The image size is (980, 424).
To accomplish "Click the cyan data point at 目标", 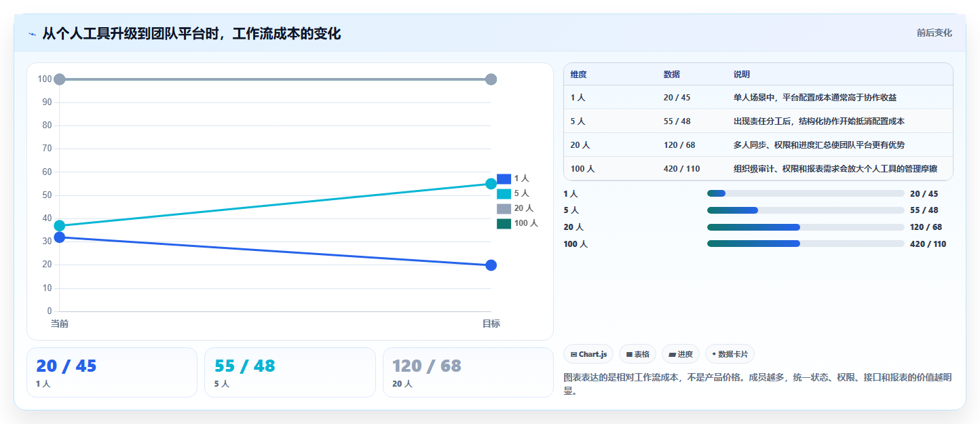I will click(x=491, y=184).
